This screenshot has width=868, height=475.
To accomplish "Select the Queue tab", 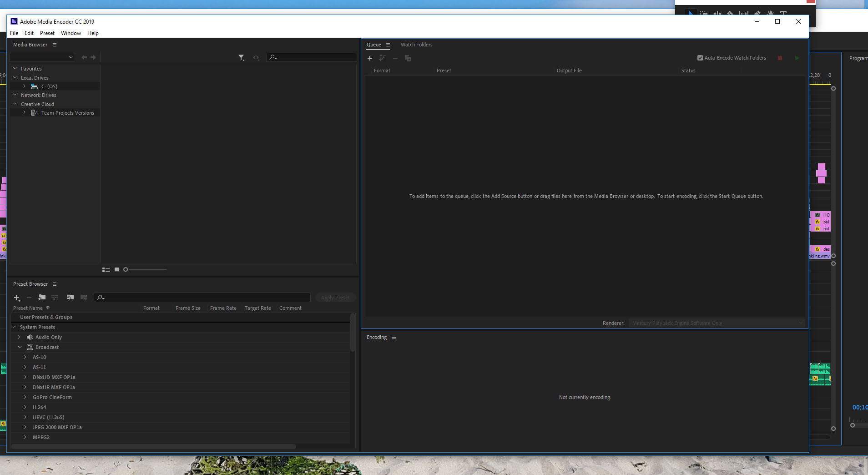I will [374, 45].
